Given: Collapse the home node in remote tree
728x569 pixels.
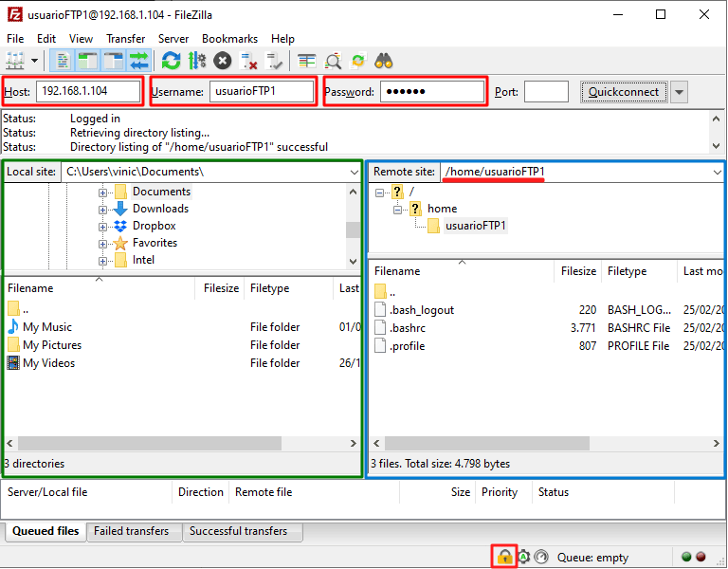Looking at the screenshot, I should 397,210.
